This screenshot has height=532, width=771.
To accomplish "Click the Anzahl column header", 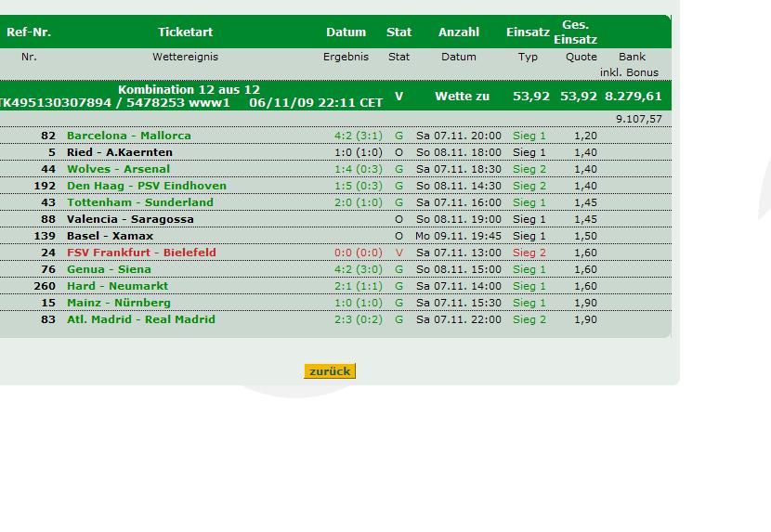I will [459, 32].
